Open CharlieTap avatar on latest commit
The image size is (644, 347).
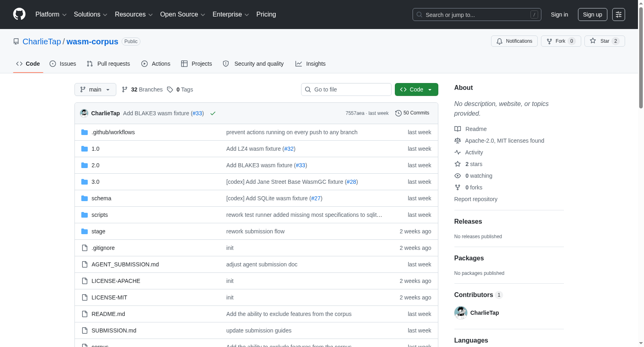84,113
